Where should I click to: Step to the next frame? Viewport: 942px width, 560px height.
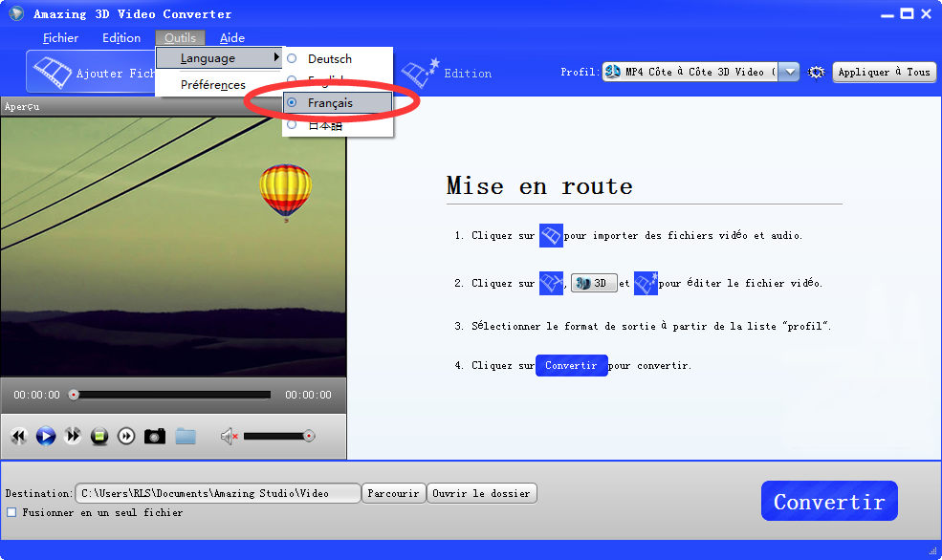[126, 436]
